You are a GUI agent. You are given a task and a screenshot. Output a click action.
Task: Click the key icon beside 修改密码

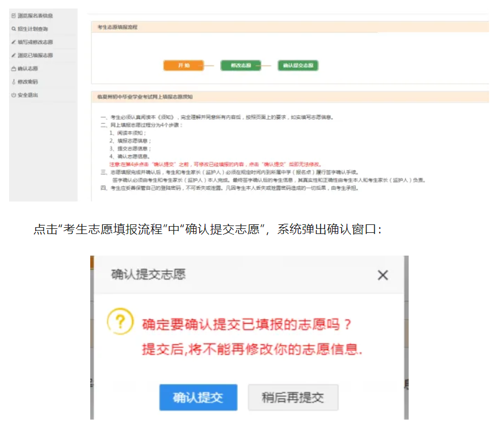(x=14, y=82)
